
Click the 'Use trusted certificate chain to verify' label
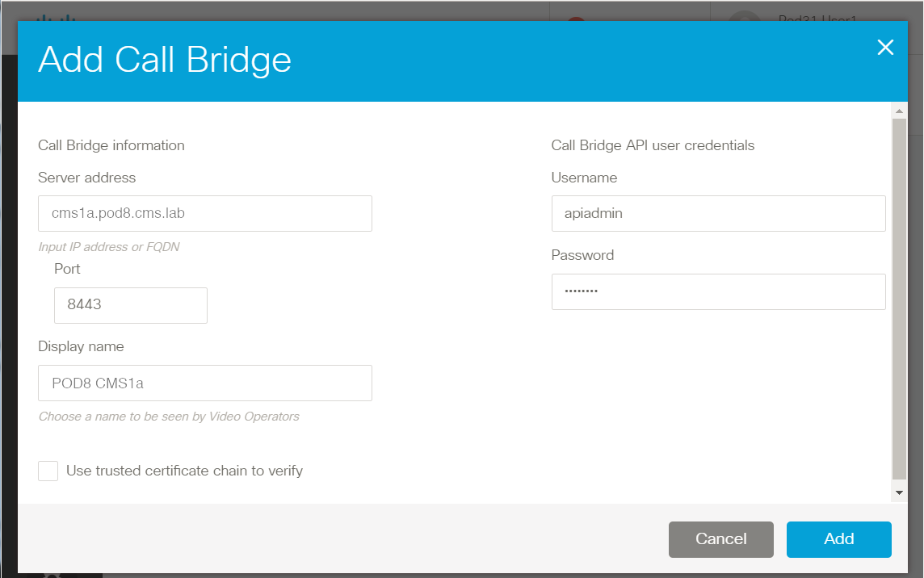(x=184, y=471)
